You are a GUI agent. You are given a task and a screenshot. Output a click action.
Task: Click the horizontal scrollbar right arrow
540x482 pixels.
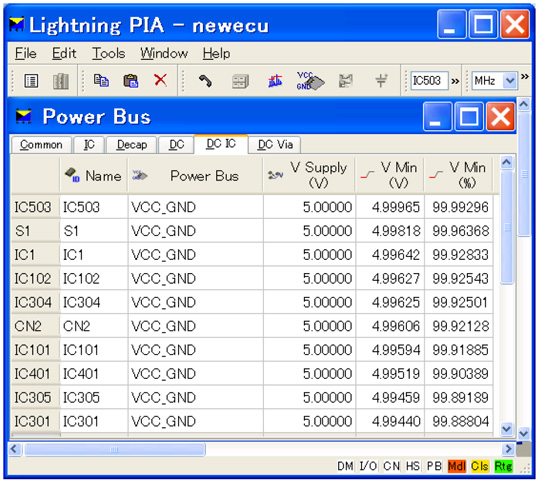tap(509, 449)
